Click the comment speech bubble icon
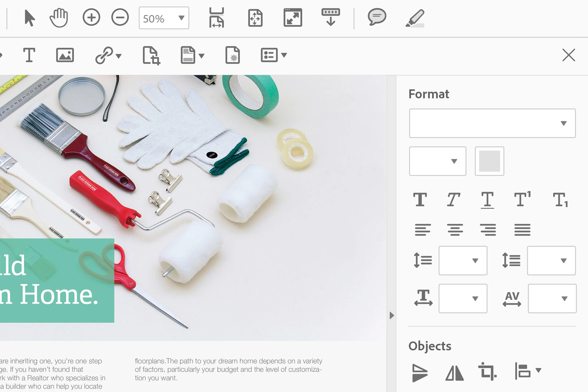 coord(377,17)
